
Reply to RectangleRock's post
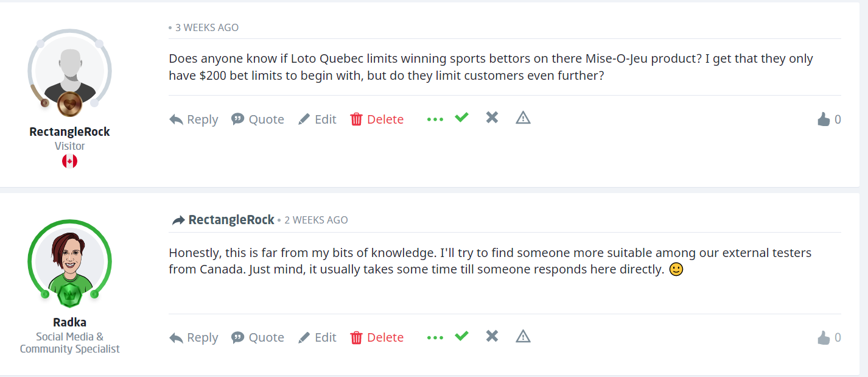point(194,119)
